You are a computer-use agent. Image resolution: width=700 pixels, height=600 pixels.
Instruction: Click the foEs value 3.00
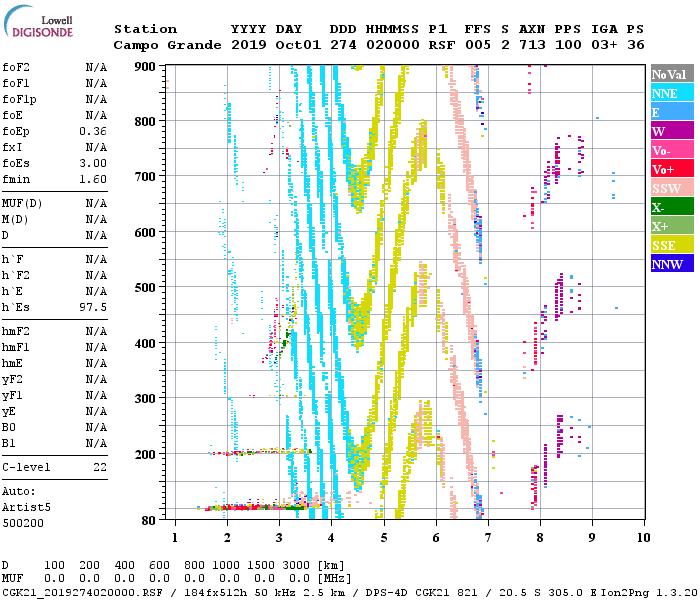point(93,163)
